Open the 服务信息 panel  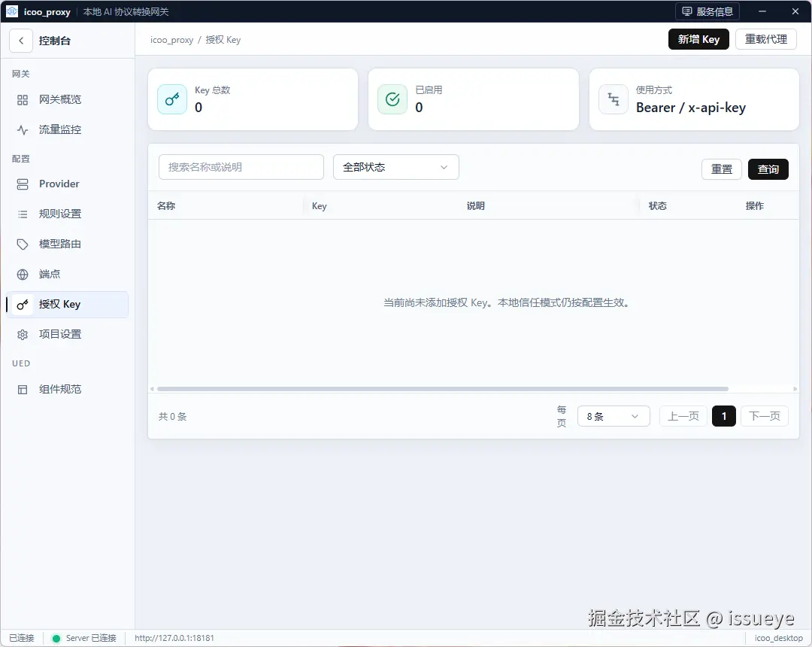[x=707, y=11]
